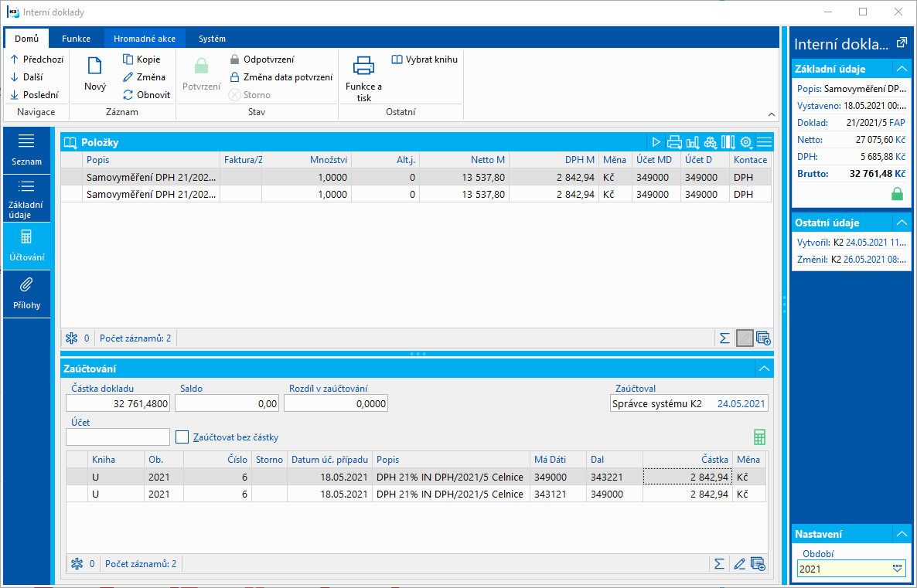Open Funkce a tisk printer icon
917x588 pixels.
(x=363, y=66)
